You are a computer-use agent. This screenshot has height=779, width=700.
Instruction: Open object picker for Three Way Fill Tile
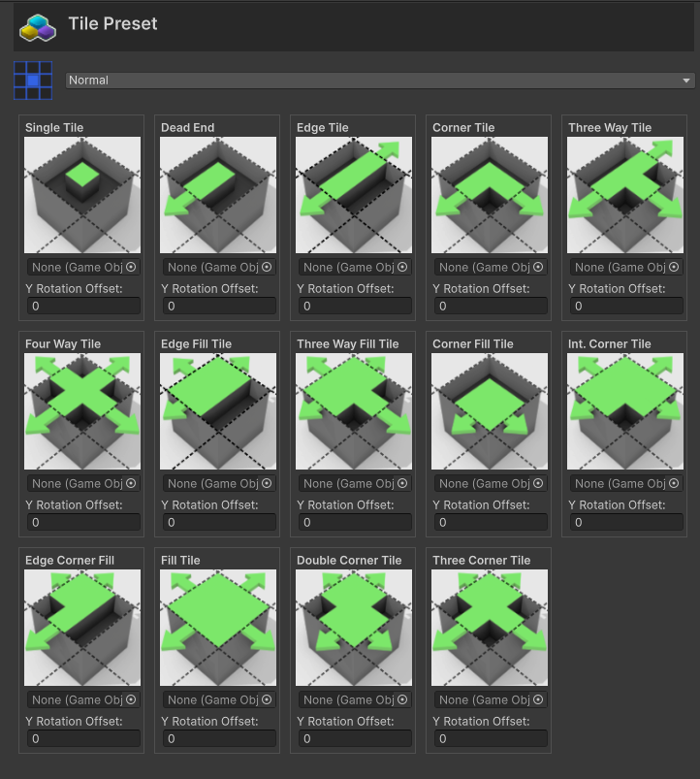tap(402, 483)
